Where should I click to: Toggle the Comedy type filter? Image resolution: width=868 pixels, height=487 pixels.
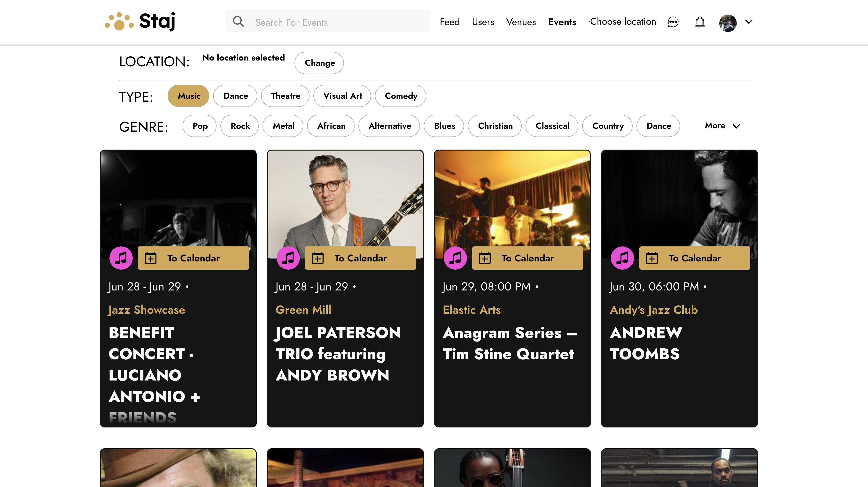pyautogui.click(x=400, y=96)
